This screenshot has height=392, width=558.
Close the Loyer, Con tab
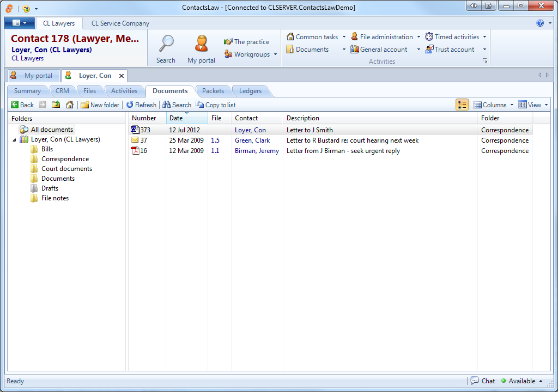pyautogui.click(x=122, y=76)
